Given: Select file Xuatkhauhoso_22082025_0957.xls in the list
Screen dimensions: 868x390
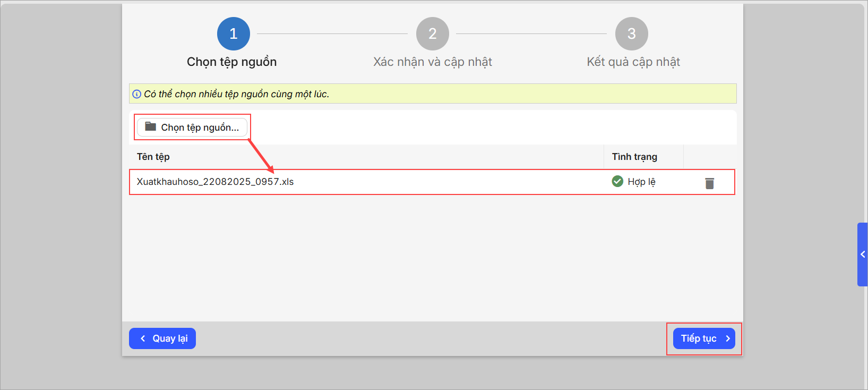Looking at the screenshot, I should coord(215,182).
